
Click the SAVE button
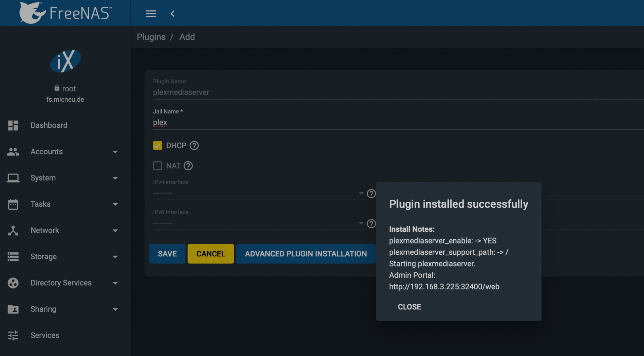pos(167,254)
